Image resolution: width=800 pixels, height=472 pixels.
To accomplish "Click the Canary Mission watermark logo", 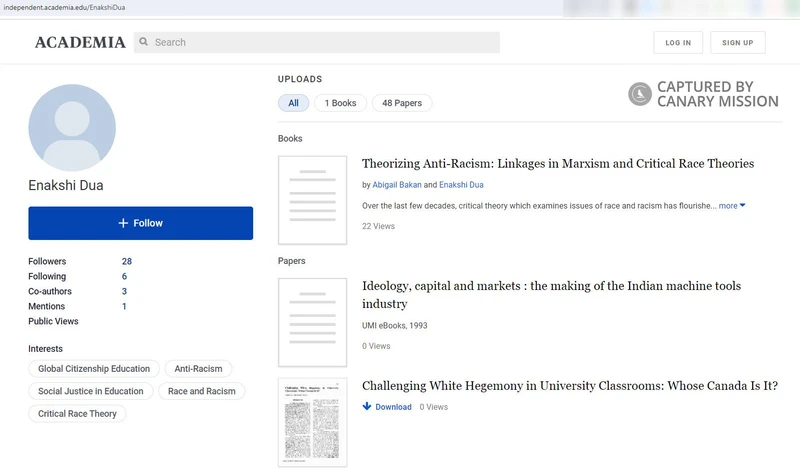I will click(x=703, y=94).
